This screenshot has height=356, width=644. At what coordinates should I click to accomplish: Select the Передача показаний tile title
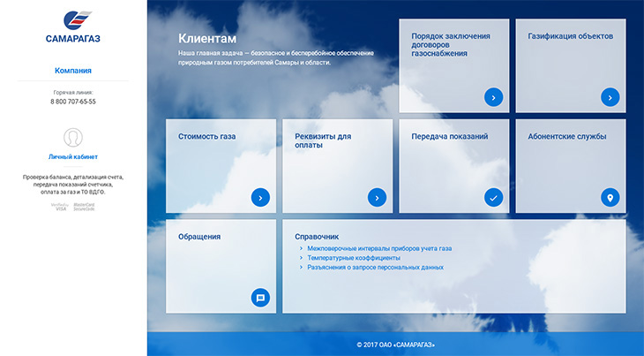(x=450, y=136)
